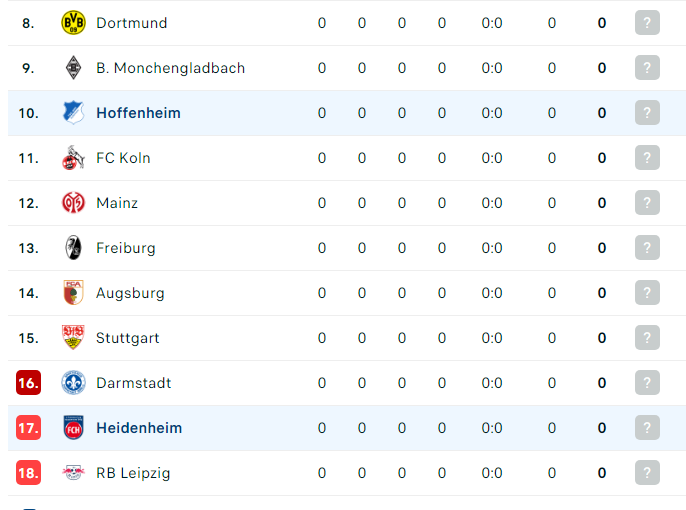The width and height of the screenshot is (686, 510).
Task: Open the Heidenheim team link
Action: pos(139,428)
